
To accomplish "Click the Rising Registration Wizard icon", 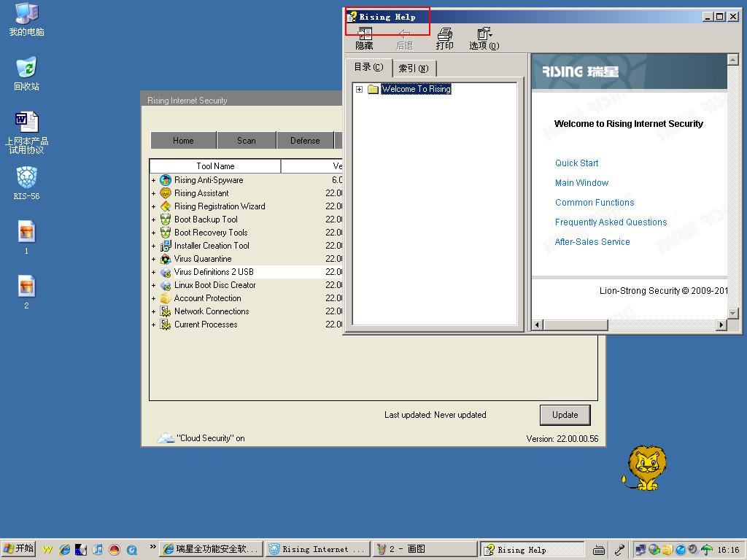I will coord(166,206).
